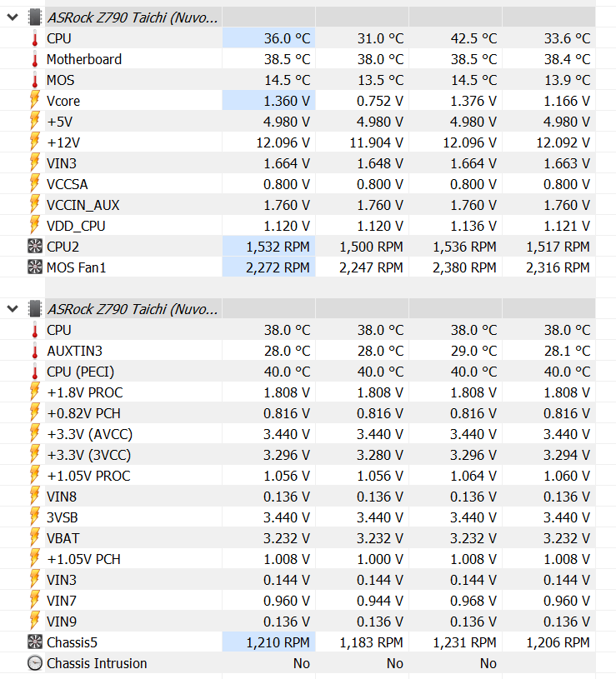Click the CPU maximum value 42.5 °C
The image size is (616, 679).
[x=473, y=38]
